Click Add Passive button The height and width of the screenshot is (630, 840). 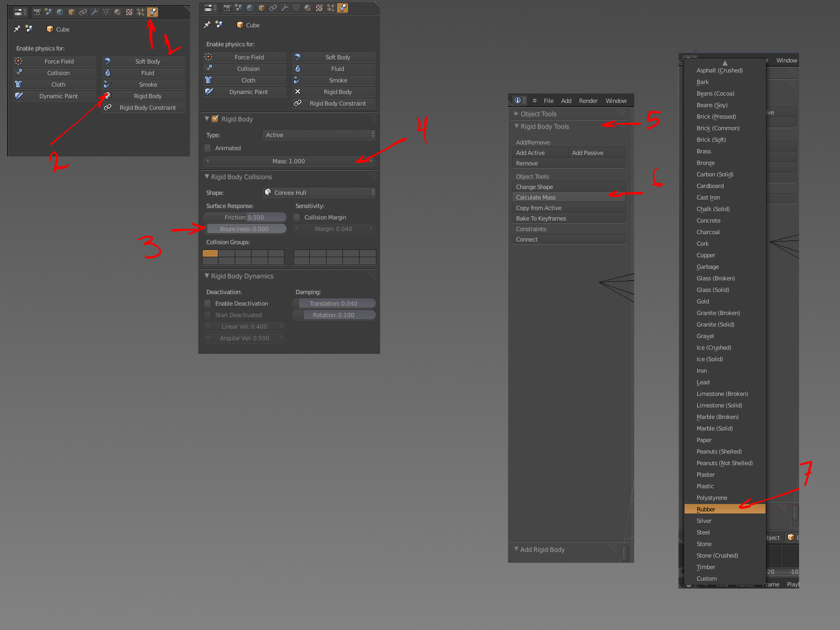[x=597, y=153]
